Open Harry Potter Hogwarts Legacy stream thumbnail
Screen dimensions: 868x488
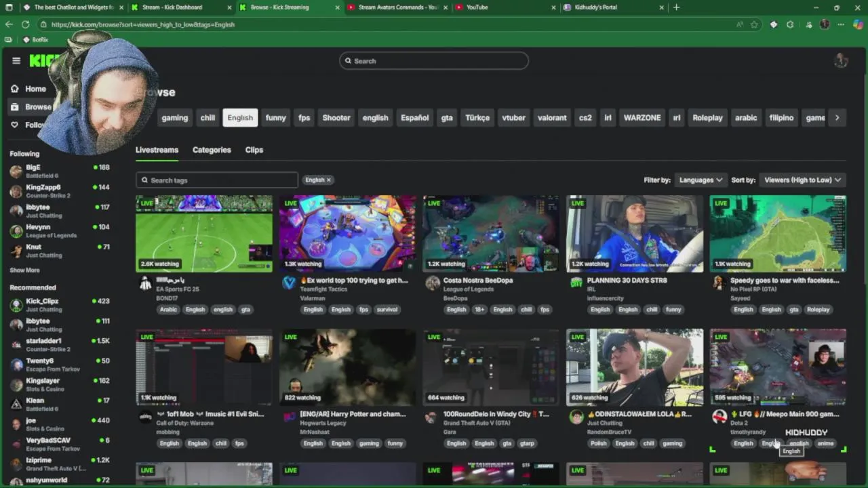pos(348,367)
